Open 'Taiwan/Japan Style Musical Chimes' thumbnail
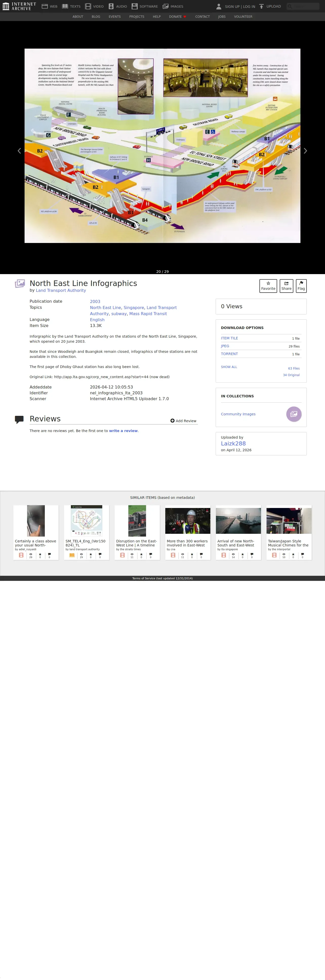Screen dimensions: 325x980 click(x=289, y=521)
